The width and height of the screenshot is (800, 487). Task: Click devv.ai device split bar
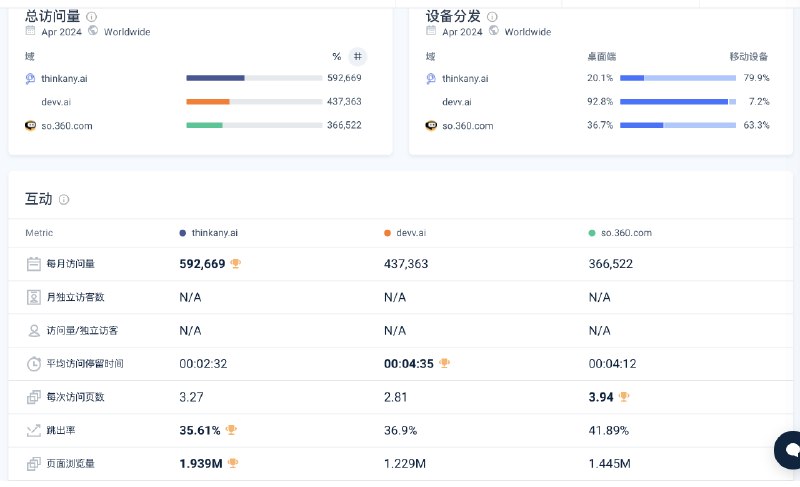point(678,101)
